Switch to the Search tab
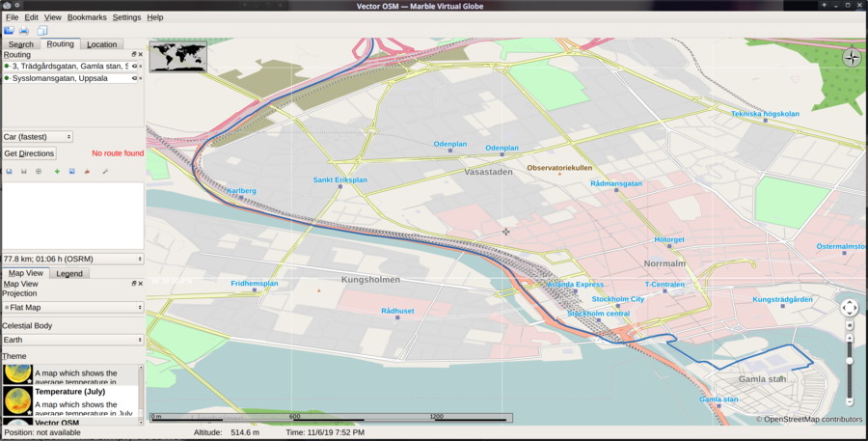Viewport: 868px width, 441px height. (x=21, y=44)
